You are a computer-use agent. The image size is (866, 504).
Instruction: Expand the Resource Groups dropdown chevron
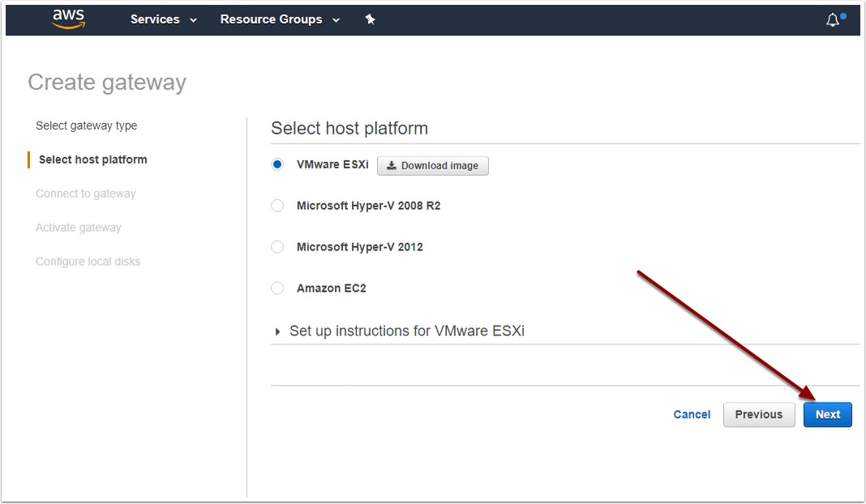(336, 20)
